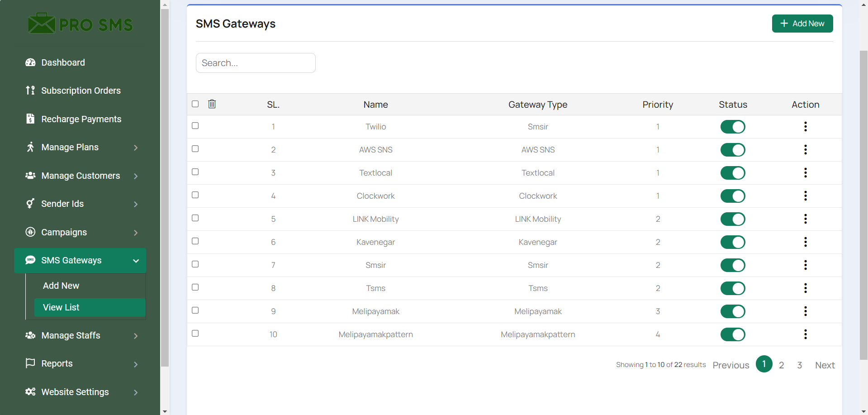The image size is (868, 415).
Task: Open Add New under SMS Gateways
Action: tap(61, 286)
